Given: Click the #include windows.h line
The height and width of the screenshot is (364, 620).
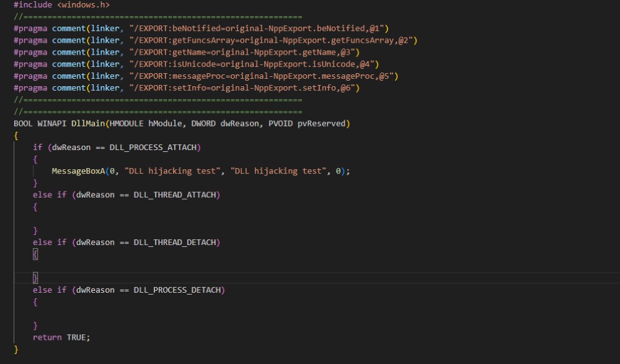Looking at the screenshot, I should 61,4.
